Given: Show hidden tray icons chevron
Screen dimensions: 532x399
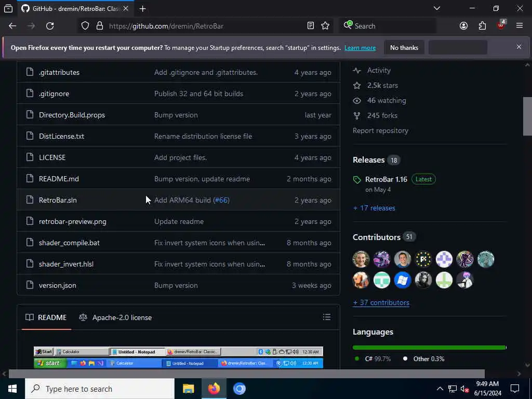Looking at the screenshot, I should coord(440,389).
